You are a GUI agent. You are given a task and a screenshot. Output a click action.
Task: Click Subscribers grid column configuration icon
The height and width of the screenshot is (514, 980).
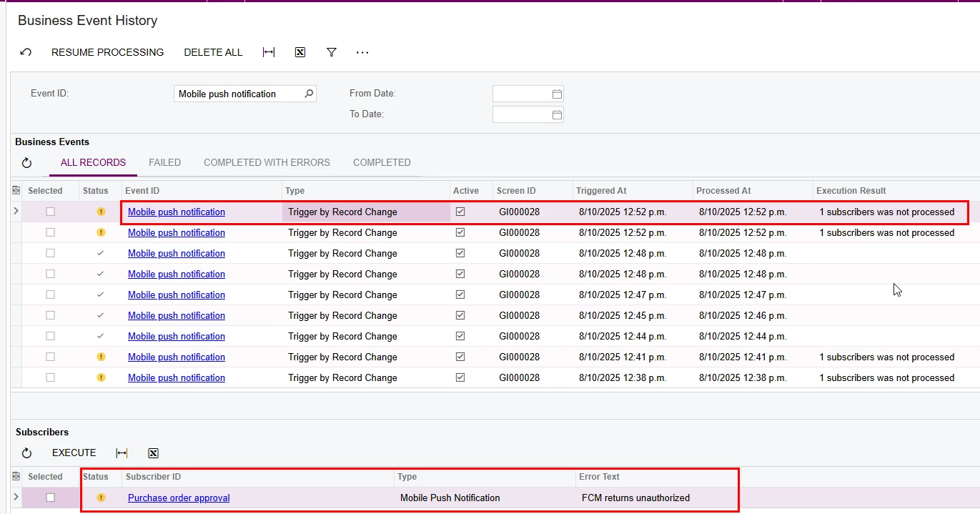(x=16, y=477)
